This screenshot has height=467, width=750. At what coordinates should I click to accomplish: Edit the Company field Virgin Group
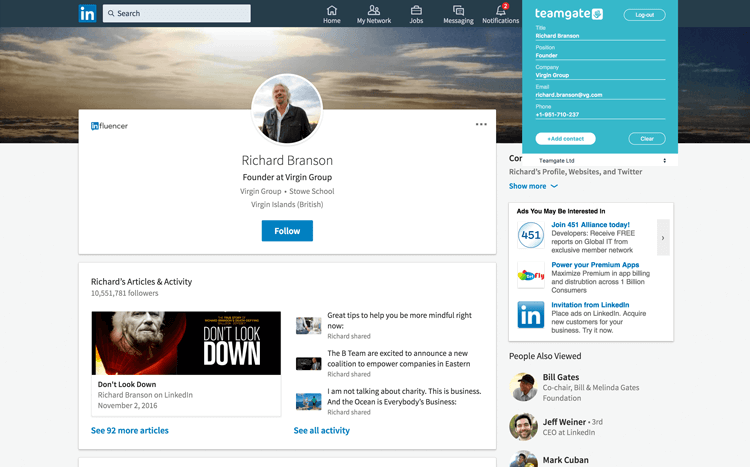pyautogui.click(x=600, y=75)
